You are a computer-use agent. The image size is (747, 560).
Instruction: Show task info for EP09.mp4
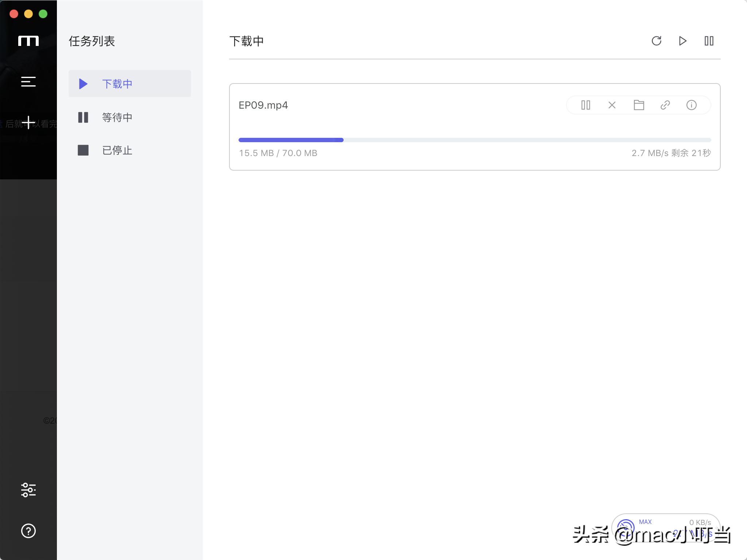[692, 105]
